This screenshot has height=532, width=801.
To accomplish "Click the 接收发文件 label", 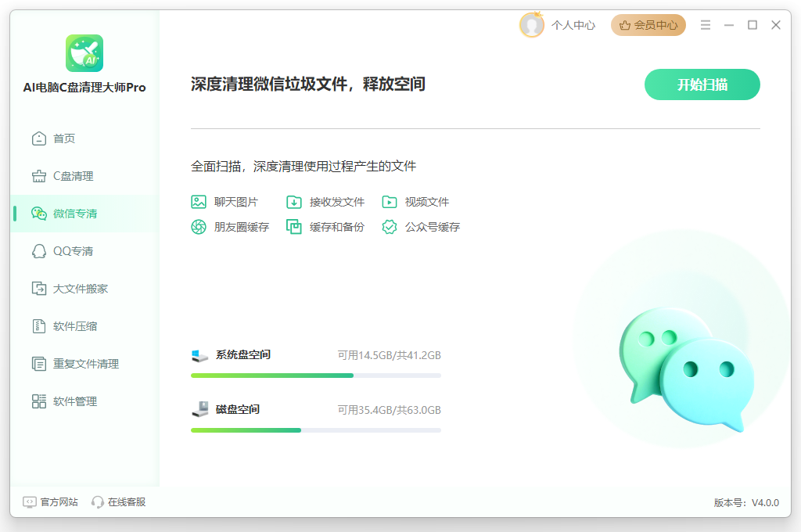I will coord(337,202).
